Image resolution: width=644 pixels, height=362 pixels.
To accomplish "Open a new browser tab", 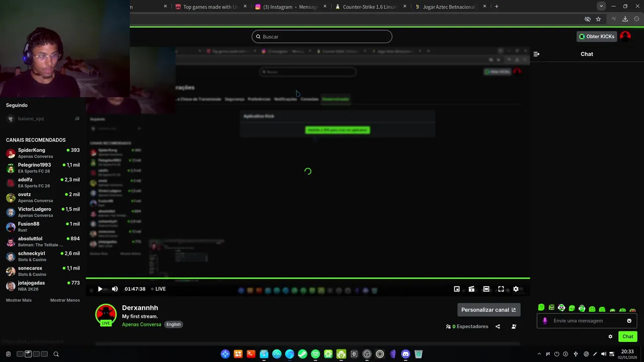I will 497,7.
